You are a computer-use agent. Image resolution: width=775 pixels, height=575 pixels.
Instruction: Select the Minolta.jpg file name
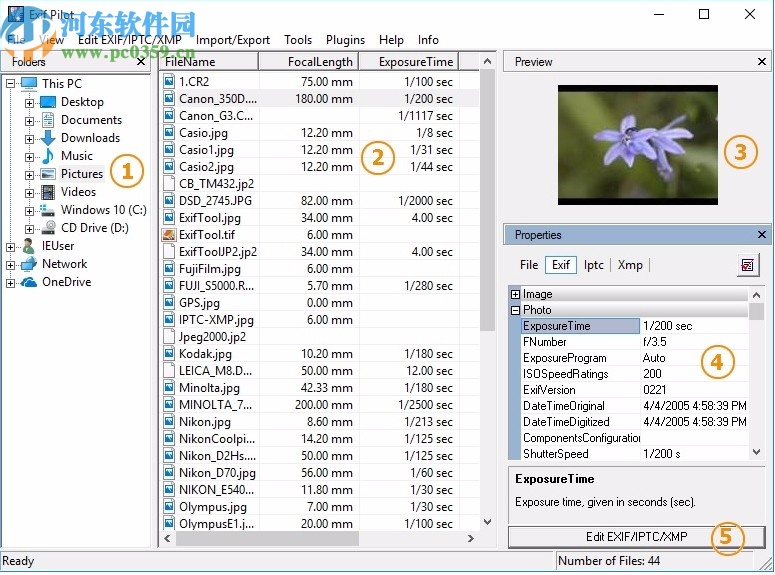pyautogui.click(x=209, y=388)
